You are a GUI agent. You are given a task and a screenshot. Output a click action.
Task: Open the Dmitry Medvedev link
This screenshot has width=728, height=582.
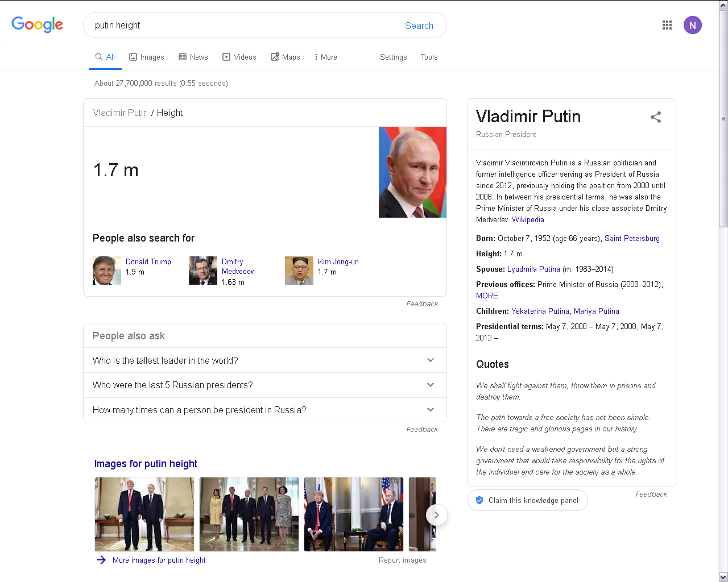click(238, 267)
